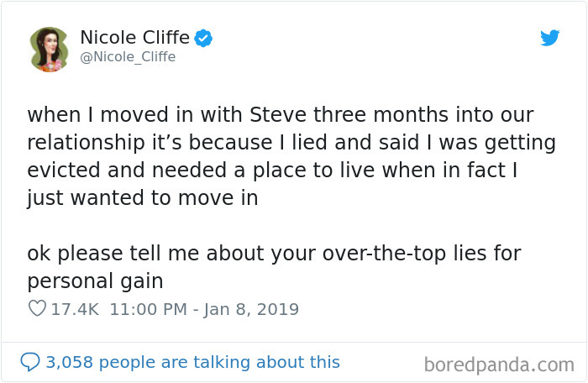The width and height of the screenshot is (588, 383).
Task: Visit the @Nicole_Cliffe handle link
Action: point(128,57)
